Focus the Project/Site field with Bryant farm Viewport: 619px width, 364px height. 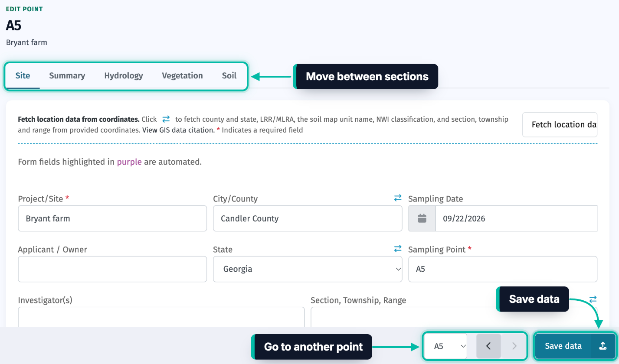click(112, 218)
